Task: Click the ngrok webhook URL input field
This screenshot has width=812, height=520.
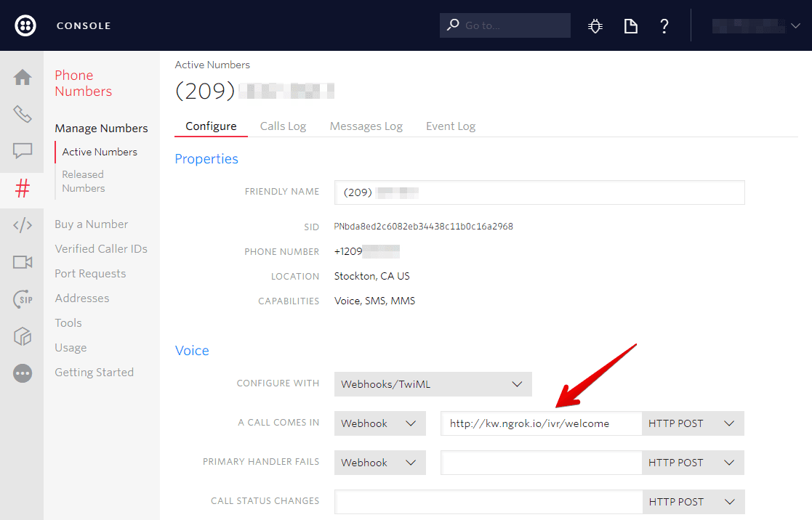Action: click(x=540, y=423)
